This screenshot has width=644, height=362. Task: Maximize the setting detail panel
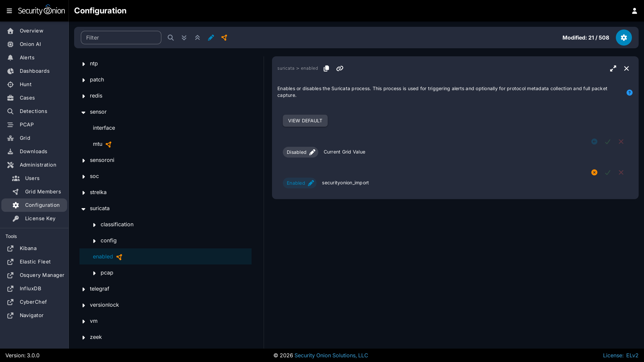(613, 68)
